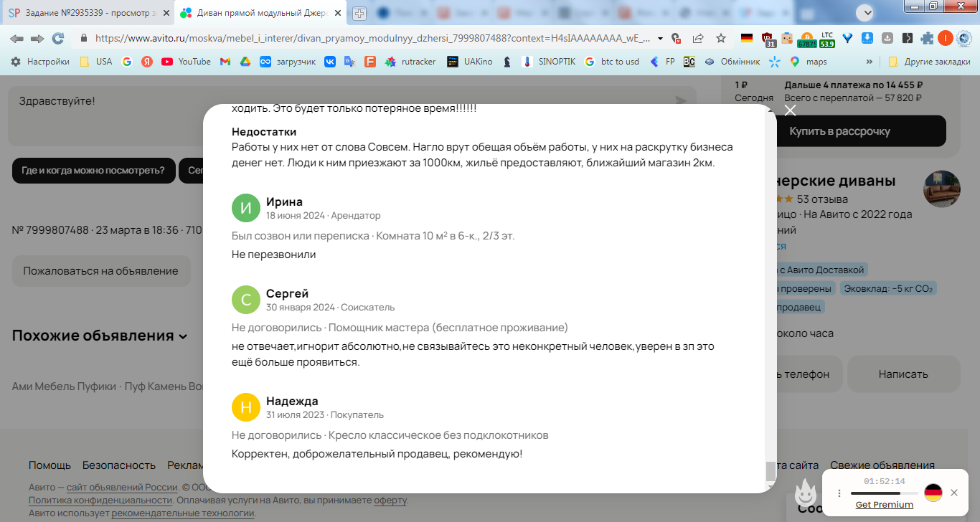
Task: Click the popup's vertical scrollbar thumb
Action: point(771,471)
